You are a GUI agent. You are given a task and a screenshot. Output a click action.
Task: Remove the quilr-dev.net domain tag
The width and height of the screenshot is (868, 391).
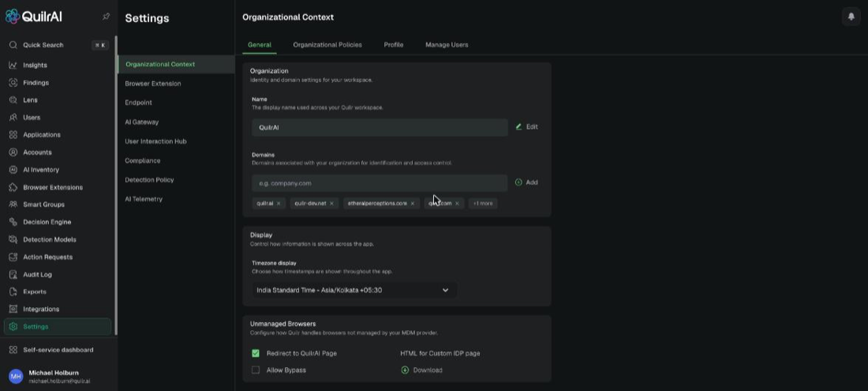point(331,203)
